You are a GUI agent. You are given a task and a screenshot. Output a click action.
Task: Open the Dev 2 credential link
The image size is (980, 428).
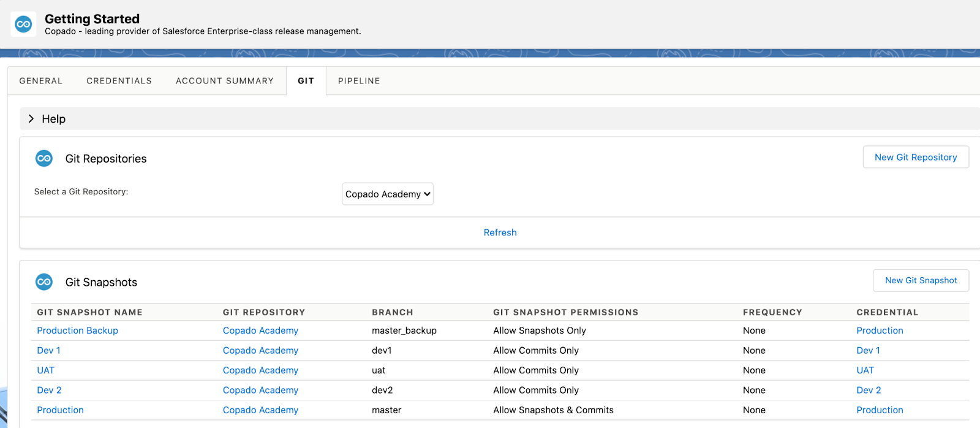869,390
